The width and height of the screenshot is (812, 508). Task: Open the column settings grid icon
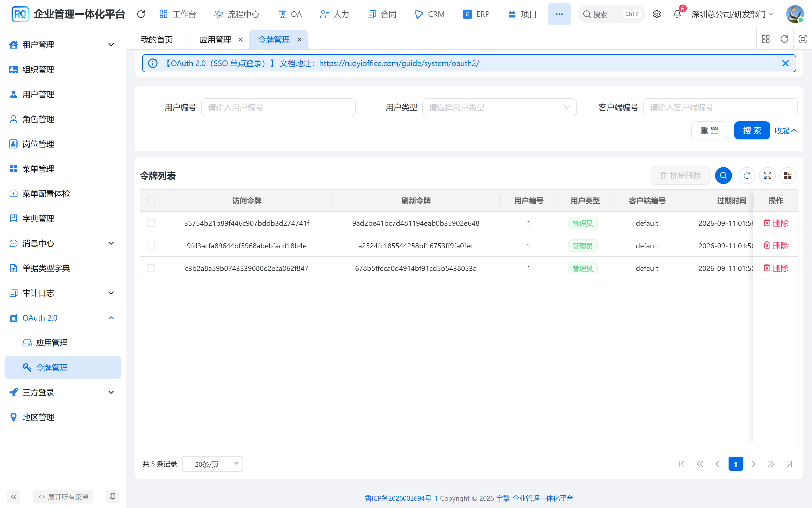[x=787, y=175]
